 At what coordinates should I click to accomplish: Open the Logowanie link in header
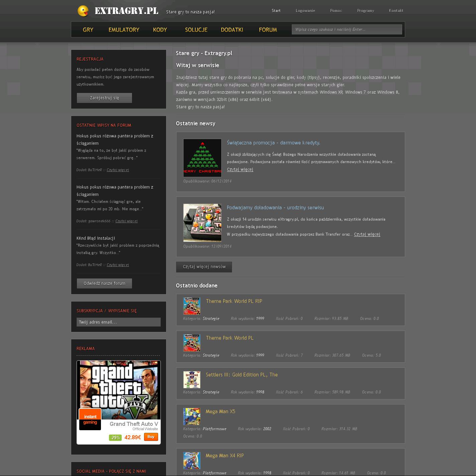point(305,11)
